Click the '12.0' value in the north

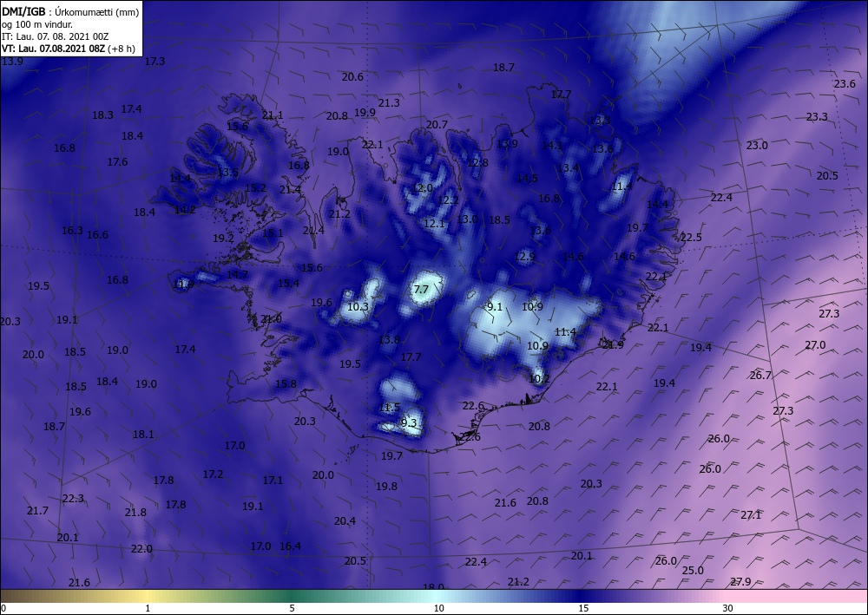422,188
